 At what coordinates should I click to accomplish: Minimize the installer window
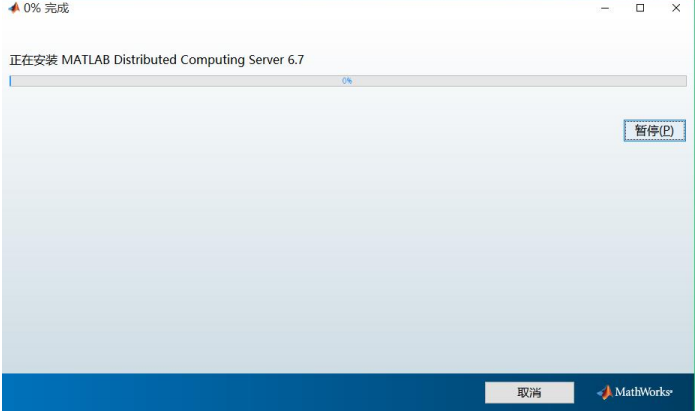tap(605, 8)
